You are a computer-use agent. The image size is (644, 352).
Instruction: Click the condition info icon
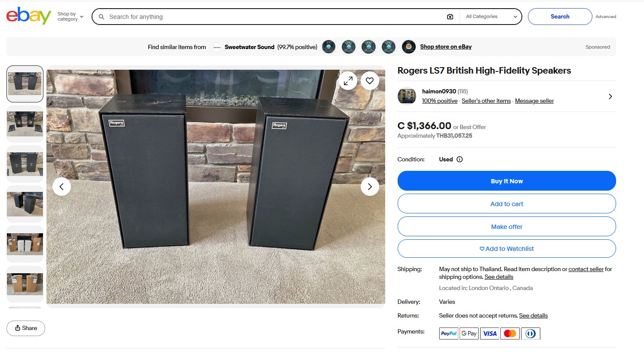[460, 159]
